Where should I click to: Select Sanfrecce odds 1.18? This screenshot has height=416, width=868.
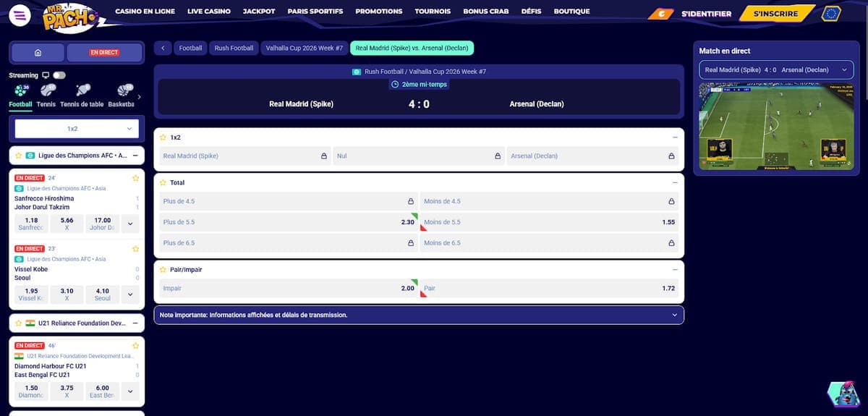(31, 224)
